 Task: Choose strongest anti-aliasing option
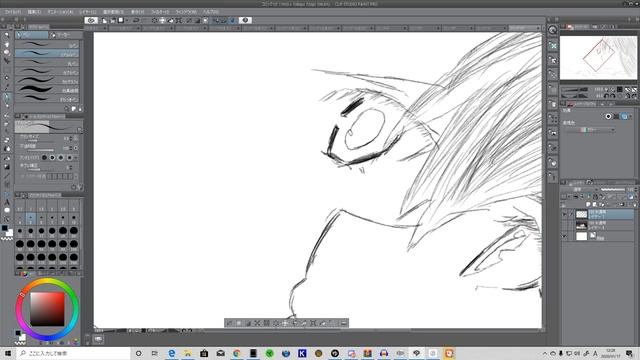point(69,157)
